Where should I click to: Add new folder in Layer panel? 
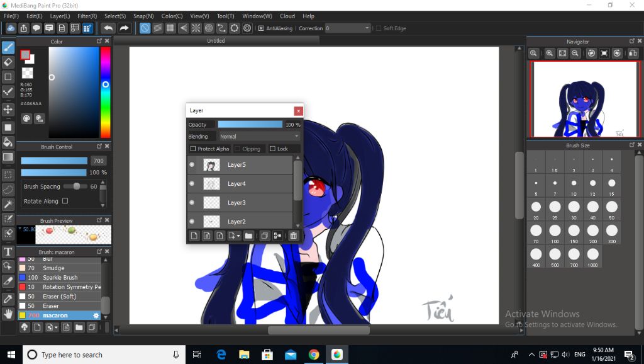pyautogui.click(x=248, y=236)
